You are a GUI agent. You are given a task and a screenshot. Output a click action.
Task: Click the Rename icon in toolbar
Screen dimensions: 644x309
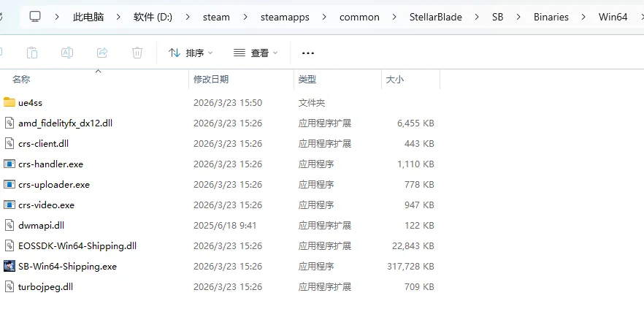(x=67, y=53)
